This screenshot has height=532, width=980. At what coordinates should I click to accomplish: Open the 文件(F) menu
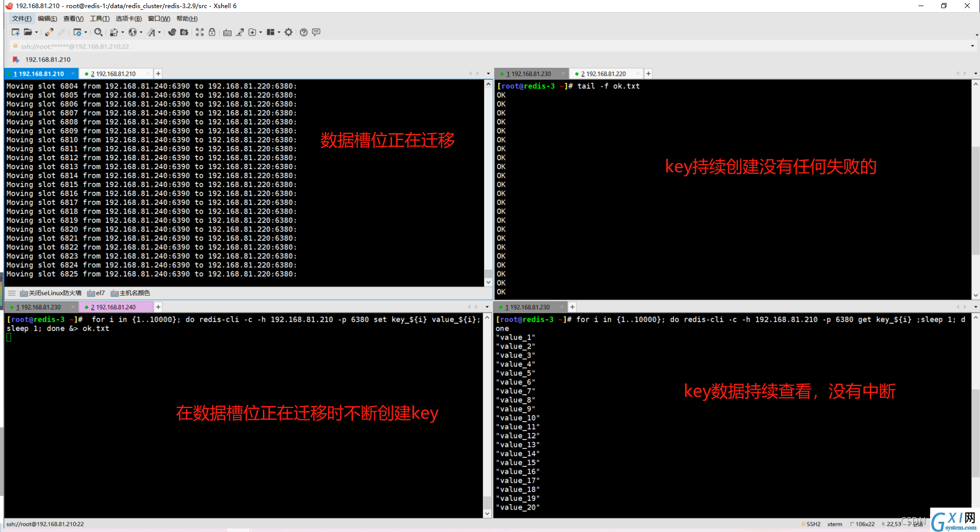point(22,19)
